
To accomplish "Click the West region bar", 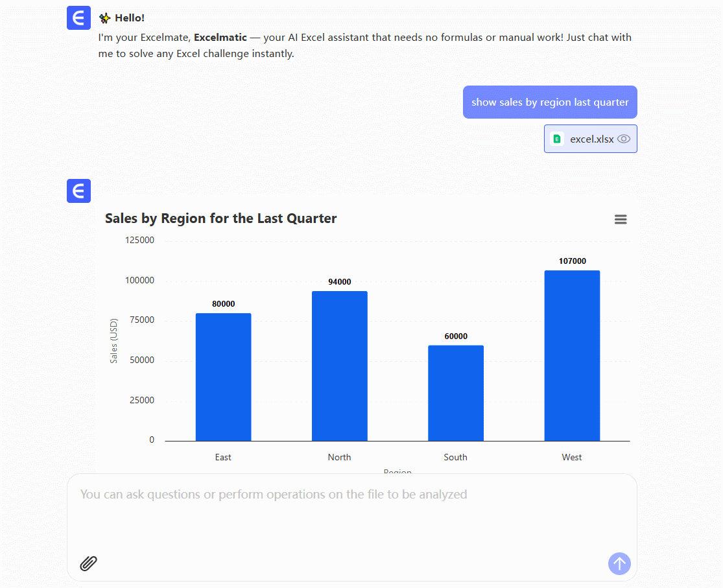I will [x=572, y=356].
